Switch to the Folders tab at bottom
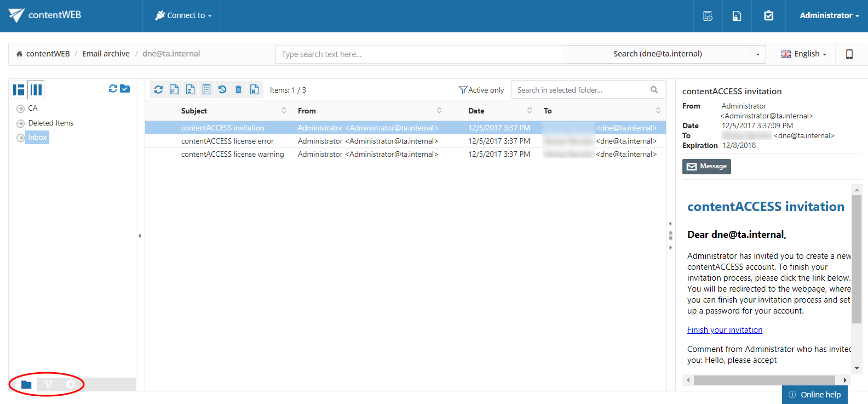The width and height of the screenshot is (868, 404). (x=26, y=384)
